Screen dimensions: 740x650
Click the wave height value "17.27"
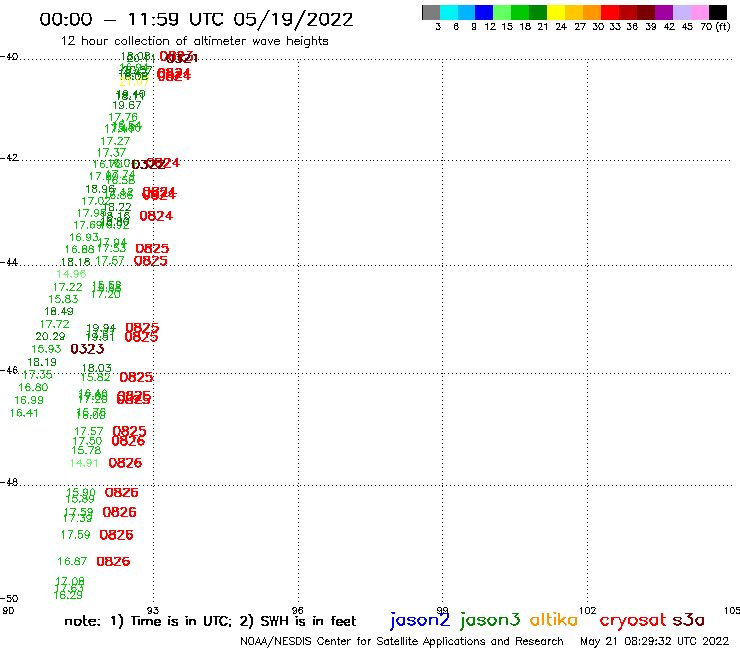click(115, 141)
